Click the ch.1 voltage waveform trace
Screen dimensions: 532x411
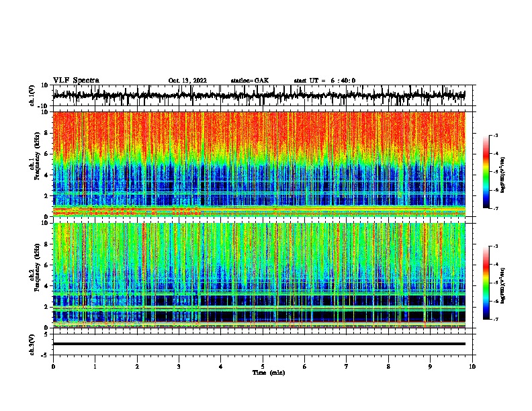259,95
